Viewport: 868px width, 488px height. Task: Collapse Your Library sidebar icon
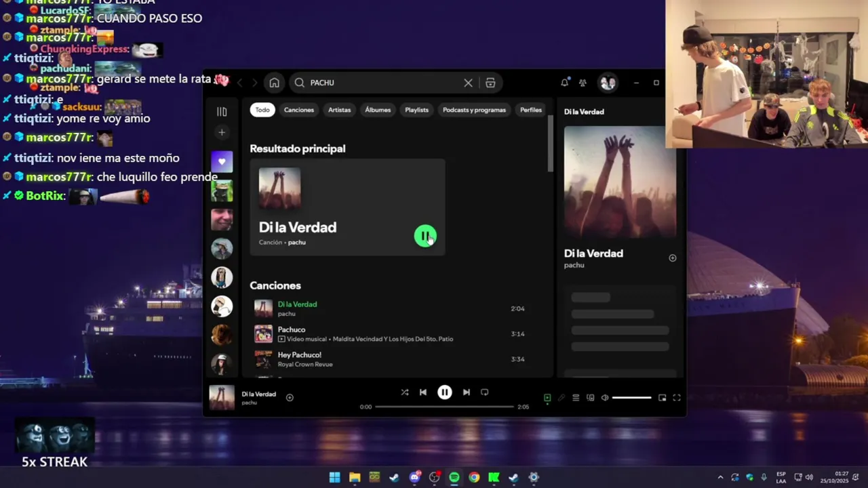tap(222, 112)
